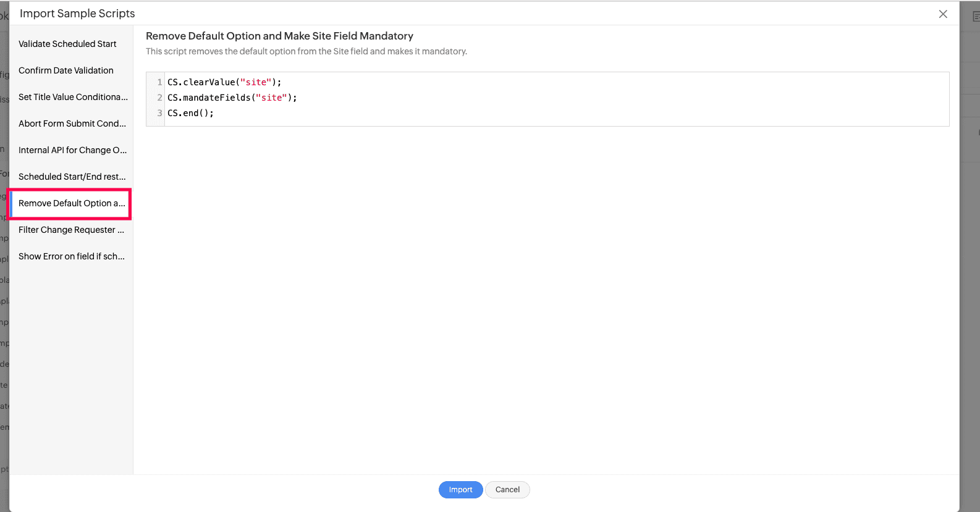Place cursor on CS.clearValue code line

224,82
